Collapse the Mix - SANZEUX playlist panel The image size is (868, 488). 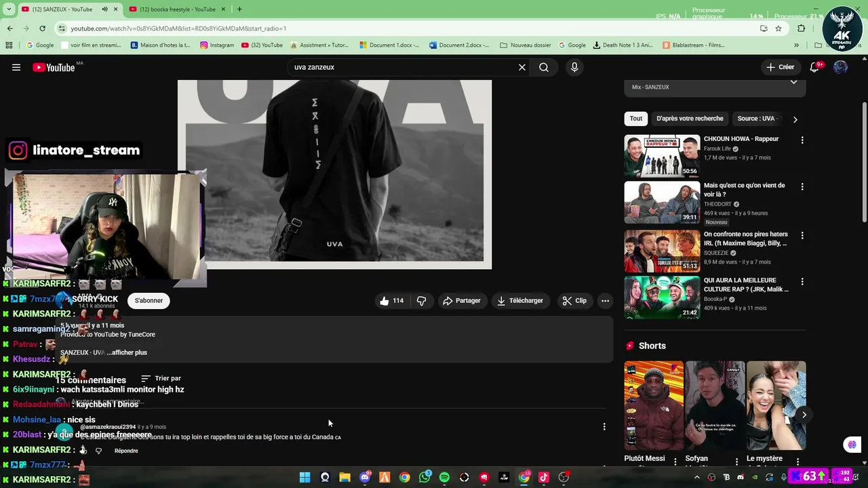point(793,83)
